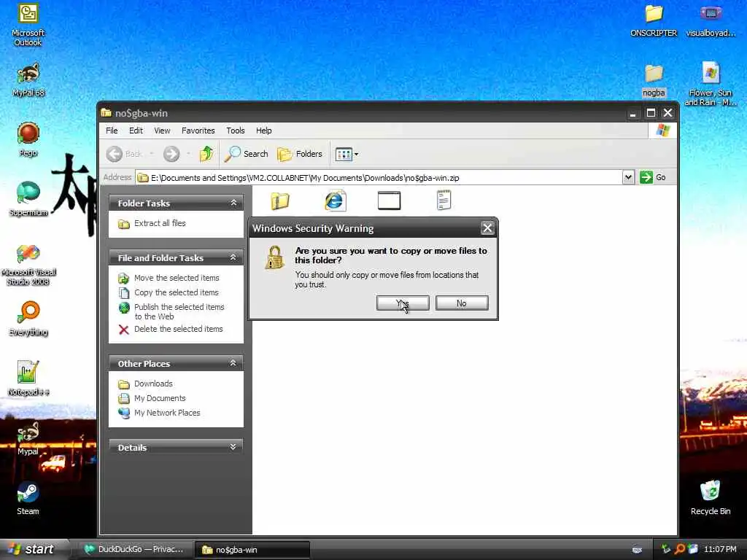The height and width of the screenshot is (560, 747).
Task: Click Move the selected items
Action: click(169, 278)
